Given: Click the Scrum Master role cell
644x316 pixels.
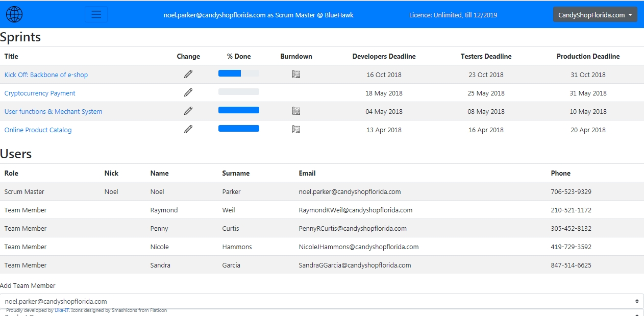Looking at the screenshot, I should pyautogui.click(x=24, y=191).
